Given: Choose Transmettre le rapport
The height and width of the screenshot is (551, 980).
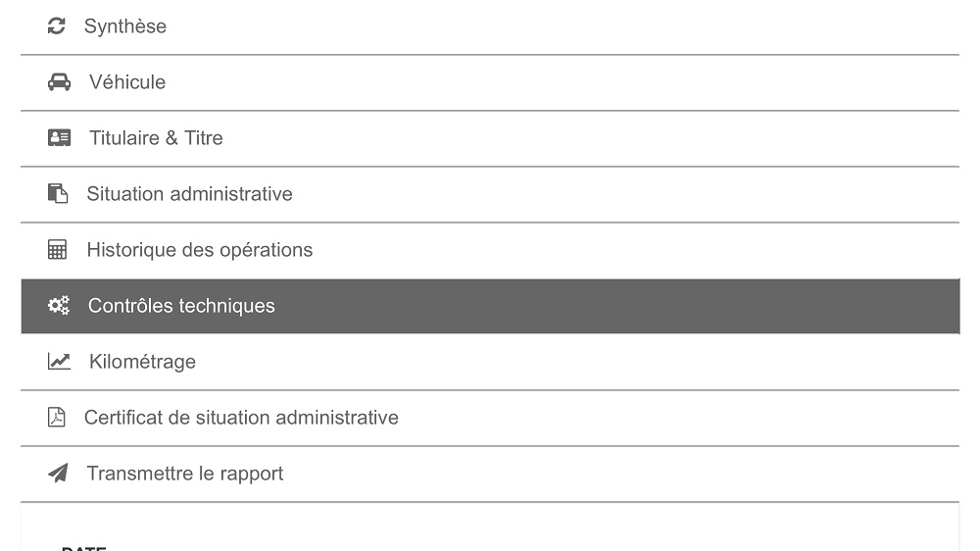Looking at the screenshot, I should (490, 474).
